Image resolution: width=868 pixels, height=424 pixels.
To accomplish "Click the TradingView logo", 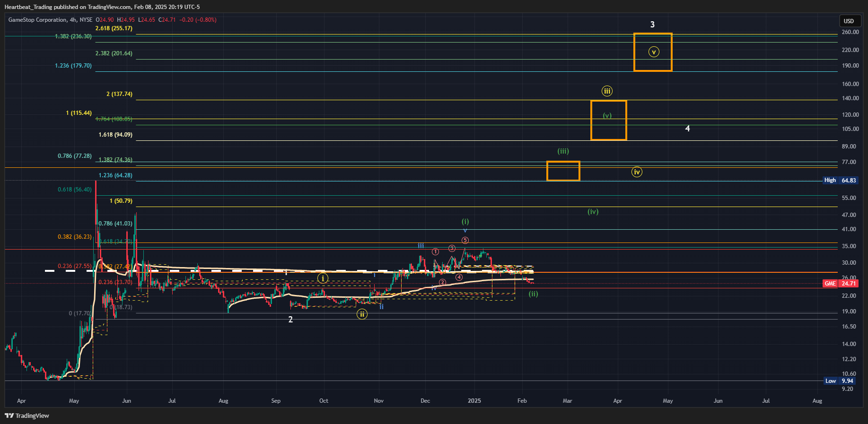I will (27, 415).
